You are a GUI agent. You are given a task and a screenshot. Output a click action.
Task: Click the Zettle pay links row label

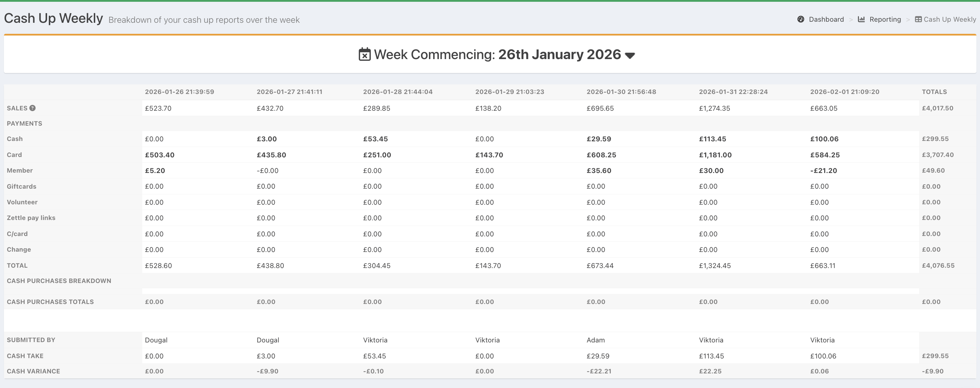[x=31, y=218]
